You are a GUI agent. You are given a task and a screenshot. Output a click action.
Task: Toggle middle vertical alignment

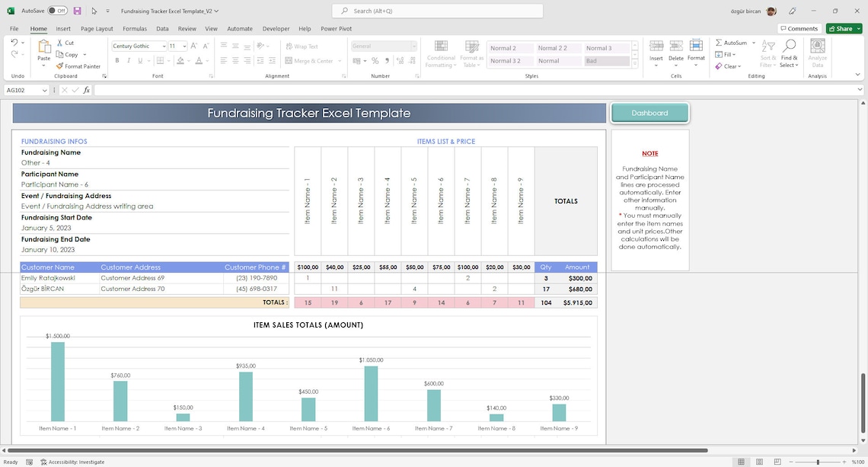pos(235,46)
